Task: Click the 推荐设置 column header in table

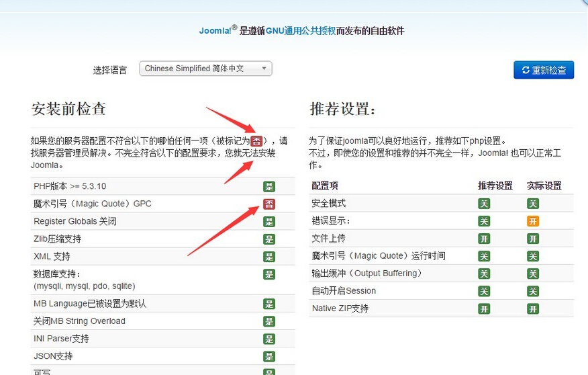Action: 495,185
